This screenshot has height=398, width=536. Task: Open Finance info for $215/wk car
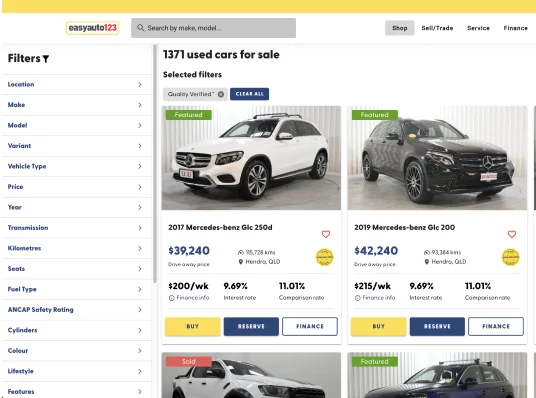coord(375,298)
